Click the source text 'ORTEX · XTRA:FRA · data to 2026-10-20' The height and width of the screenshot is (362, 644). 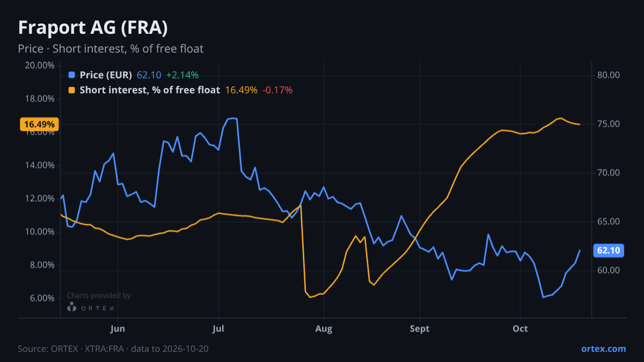[129, 349]
